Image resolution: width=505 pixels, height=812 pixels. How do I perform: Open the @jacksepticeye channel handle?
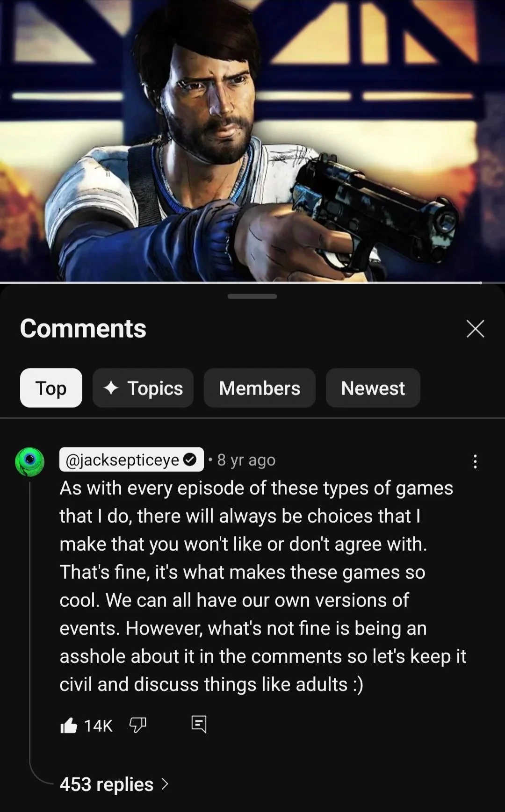[123, 460]
